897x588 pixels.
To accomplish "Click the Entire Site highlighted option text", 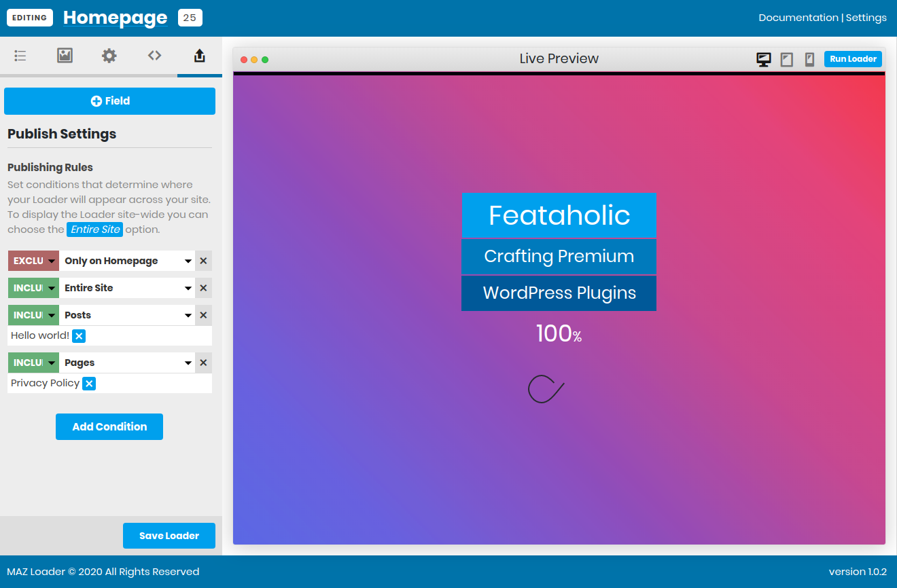I will (95, 229).
